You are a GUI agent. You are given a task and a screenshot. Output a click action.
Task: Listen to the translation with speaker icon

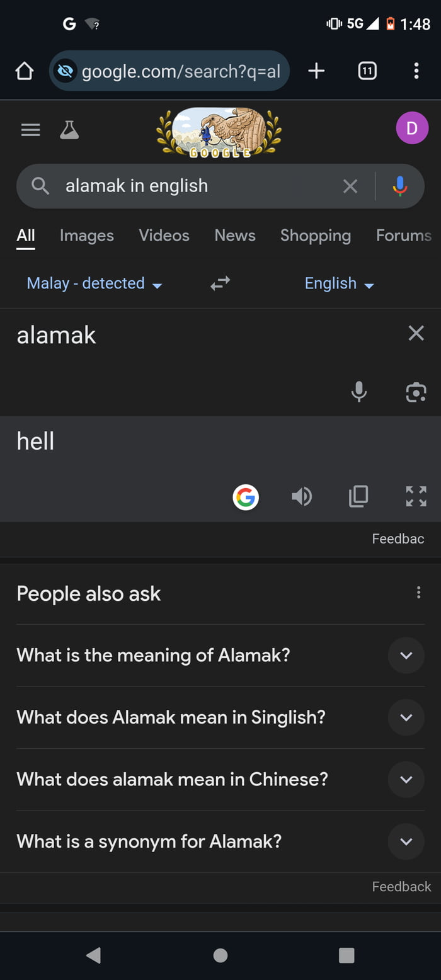tap(302, 496)
